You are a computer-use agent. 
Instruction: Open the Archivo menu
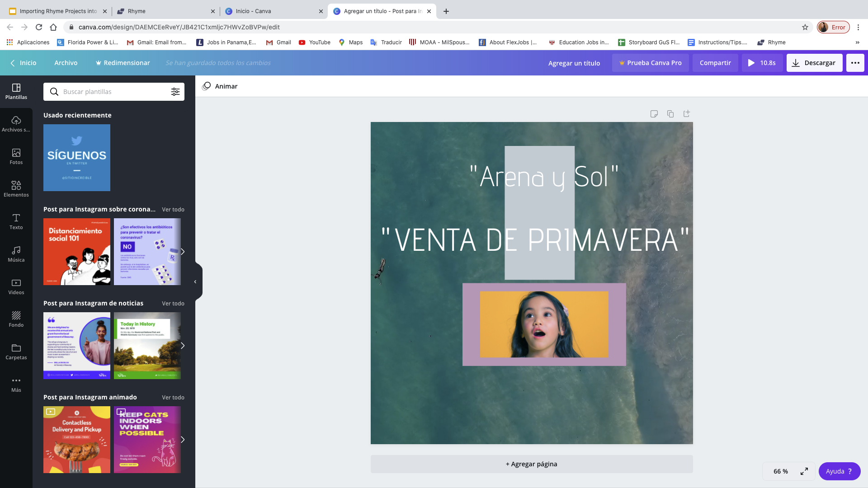pos(66,63)
